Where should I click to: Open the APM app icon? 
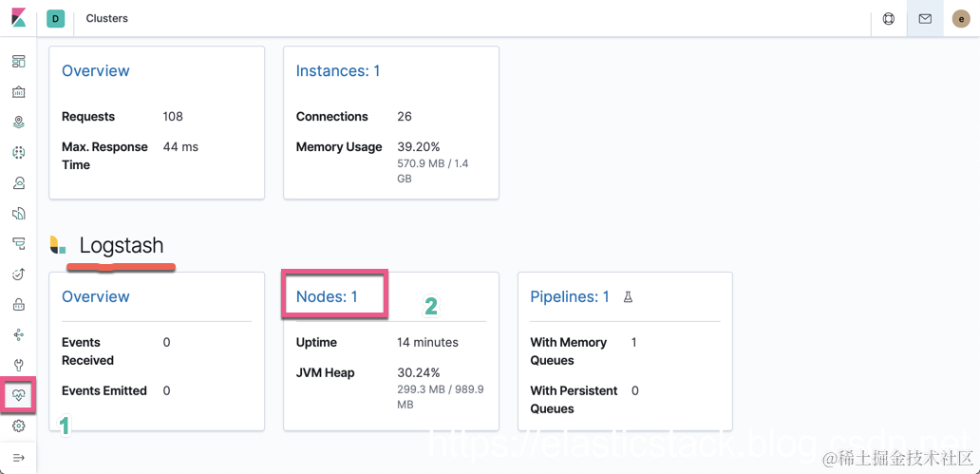point(19,243)
